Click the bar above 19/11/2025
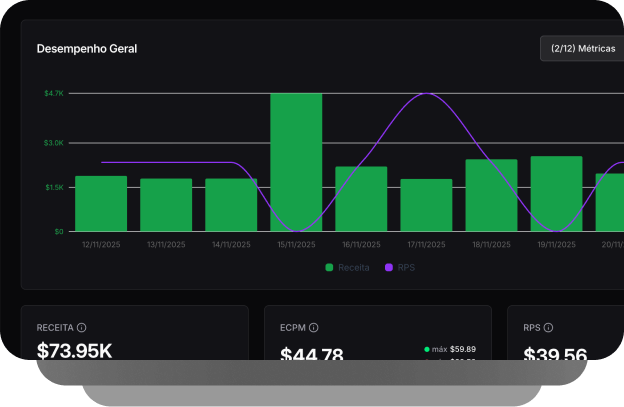Screen dimensions: 624x407 556,194
